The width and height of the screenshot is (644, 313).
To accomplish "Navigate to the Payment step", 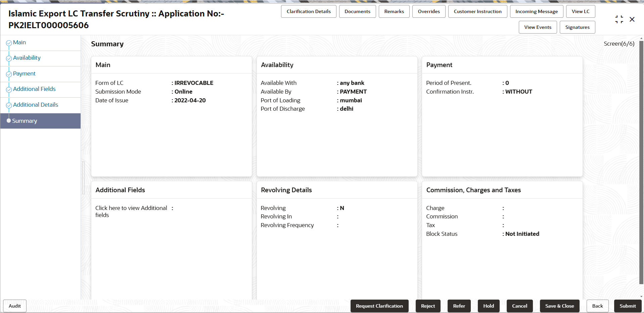I will [x=24, y=74].
